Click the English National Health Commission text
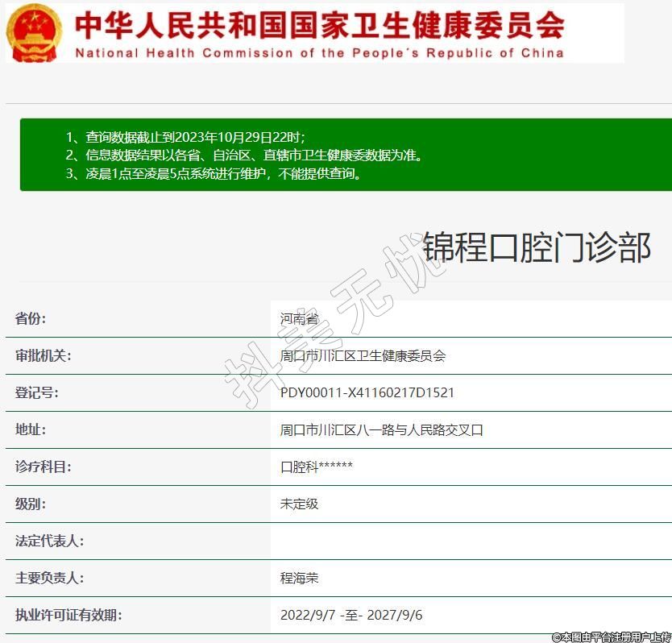 [x=319, y=53]
